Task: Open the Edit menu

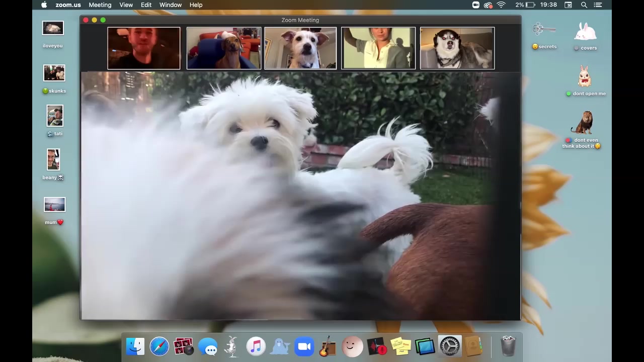Action: tap(146, 5)
